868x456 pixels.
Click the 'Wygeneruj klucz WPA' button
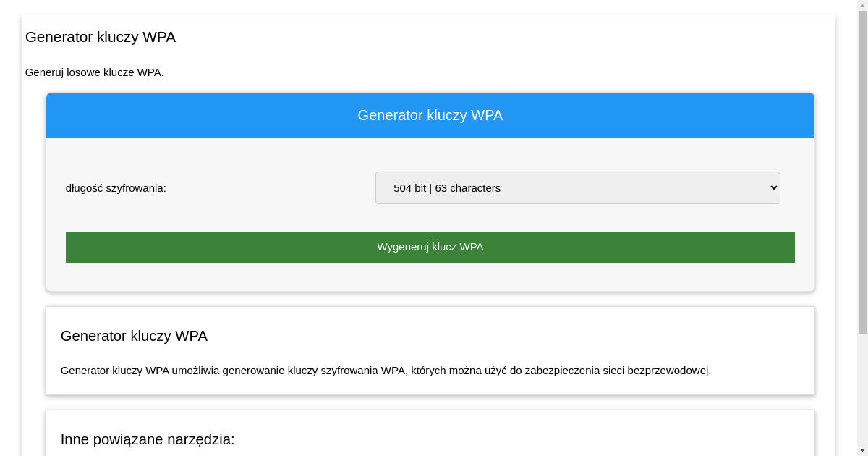pos(430,247)
